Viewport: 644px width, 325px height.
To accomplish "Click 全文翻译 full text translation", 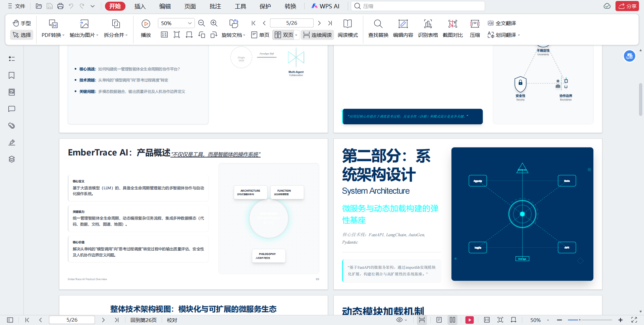I will tap(502, 23).
